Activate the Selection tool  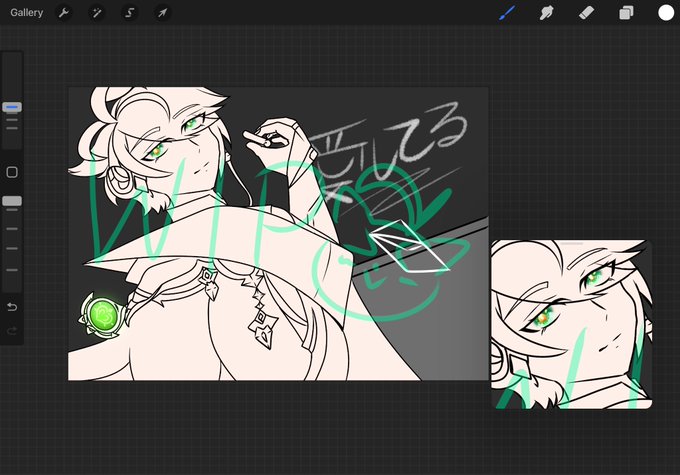coord(129,13)
